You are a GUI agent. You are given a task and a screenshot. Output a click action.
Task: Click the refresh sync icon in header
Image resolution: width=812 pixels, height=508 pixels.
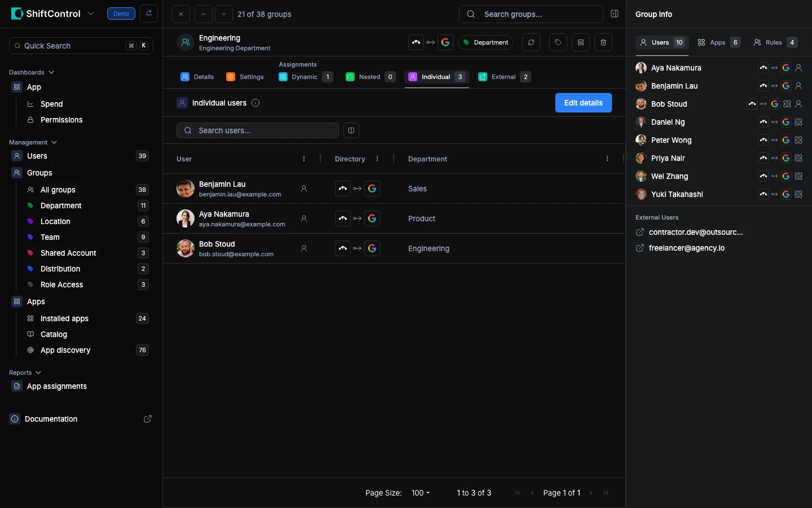click(531, 42)
